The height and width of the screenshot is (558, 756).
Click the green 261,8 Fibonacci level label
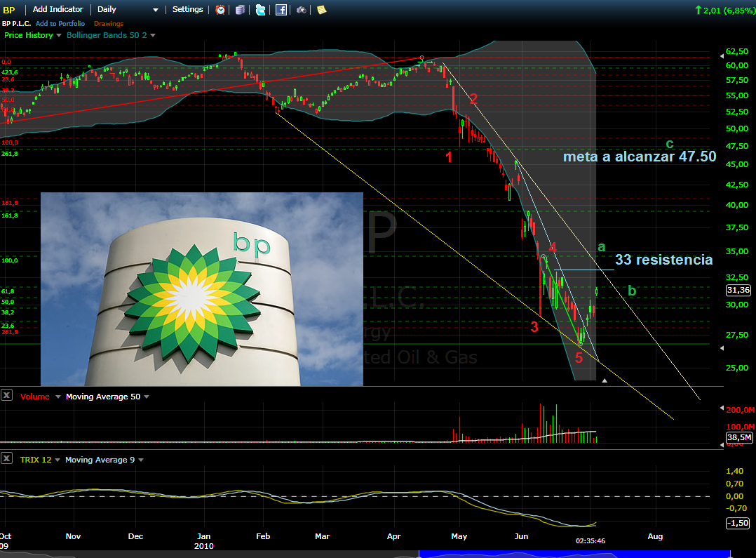coord(9,154)
